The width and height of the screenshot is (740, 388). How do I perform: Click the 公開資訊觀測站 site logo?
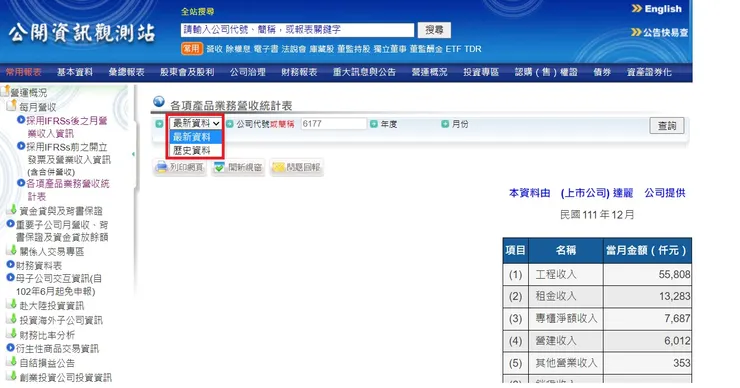click(x=82, y=33)
